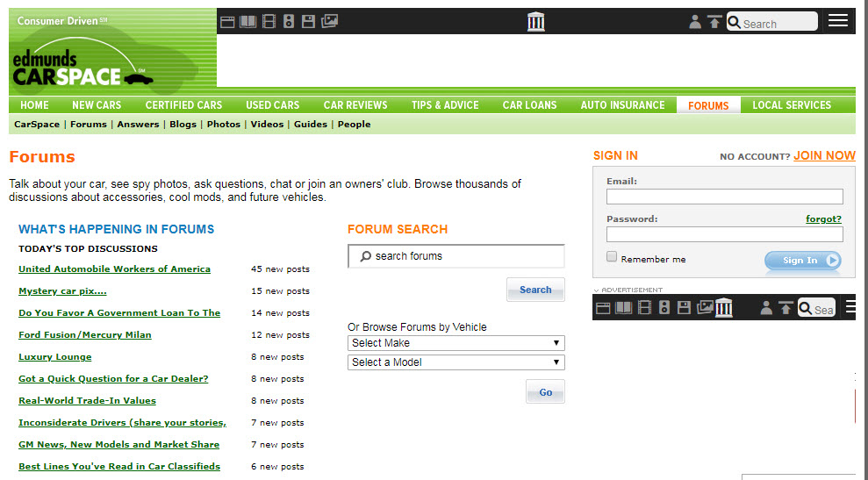This screenshot has height=480, width=868.
Task: Open Photos in the sub-navigation
Action: pos(224,124)
